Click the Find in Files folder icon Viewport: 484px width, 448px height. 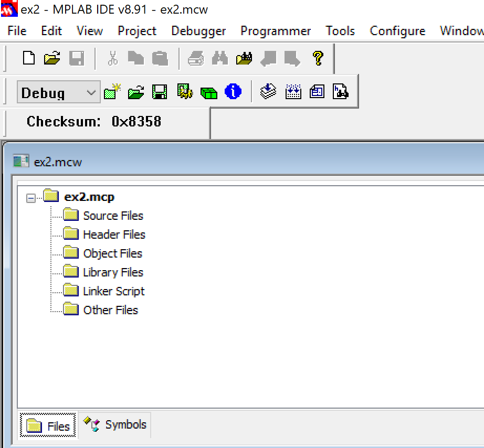[x=244, y=58]
